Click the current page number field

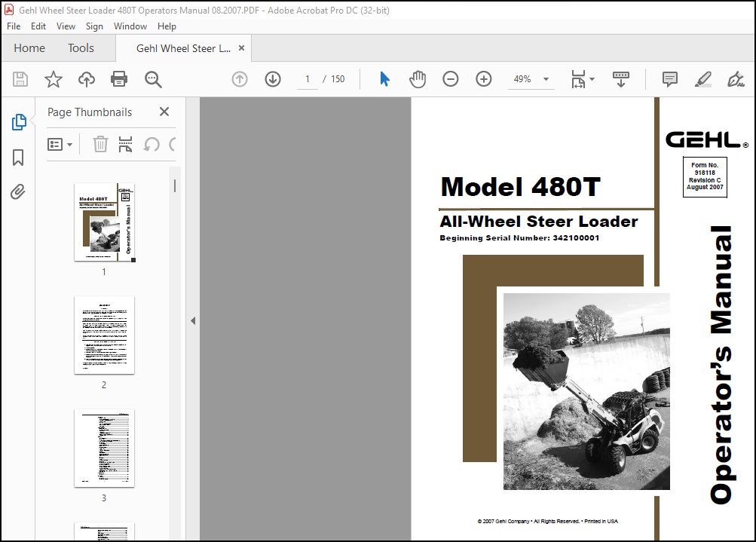click(x=308, y=79)
